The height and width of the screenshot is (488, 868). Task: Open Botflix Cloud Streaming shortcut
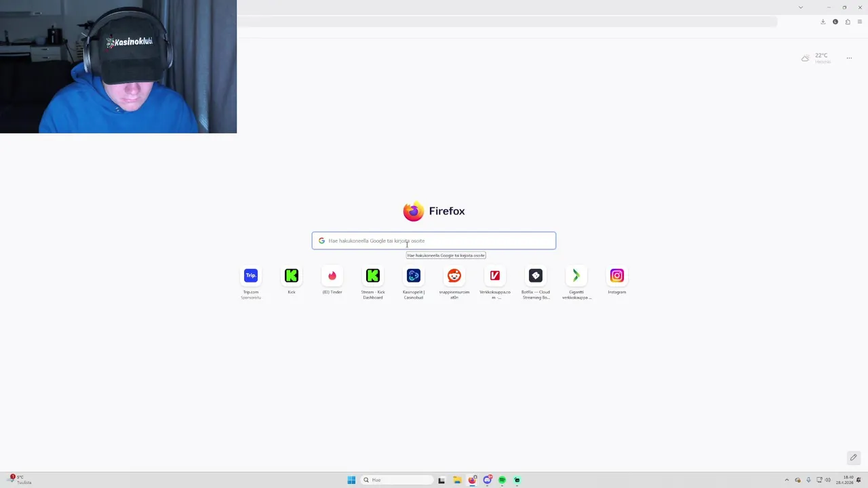pyautogui.click(x=536, y=276)
